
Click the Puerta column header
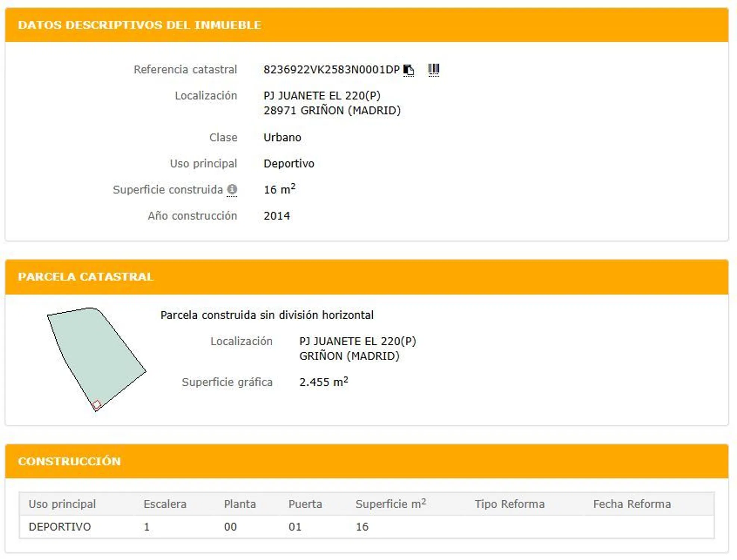tap(305, 504)
